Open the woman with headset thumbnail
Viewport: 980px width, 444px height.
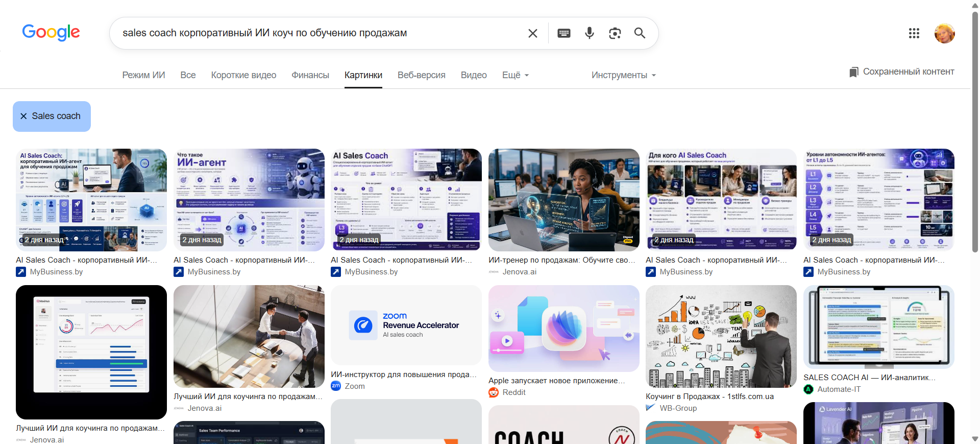(x=564, y=200)
